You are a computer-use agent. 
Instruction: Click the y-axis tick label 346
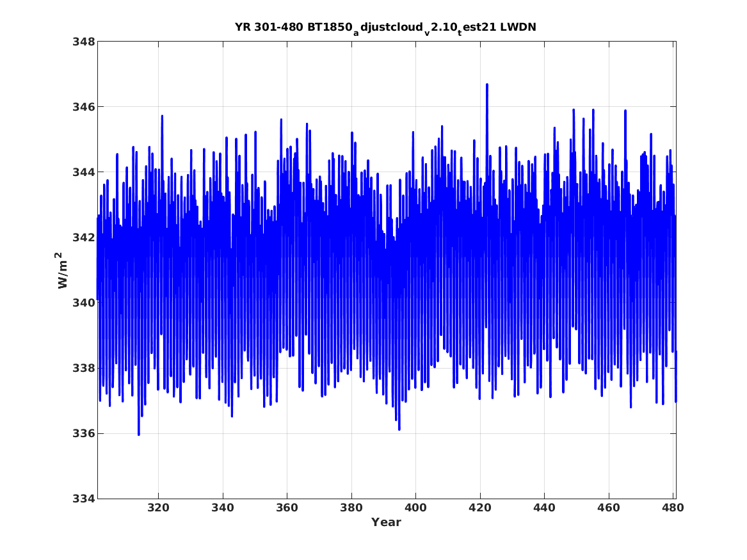(x=83, y=107)
